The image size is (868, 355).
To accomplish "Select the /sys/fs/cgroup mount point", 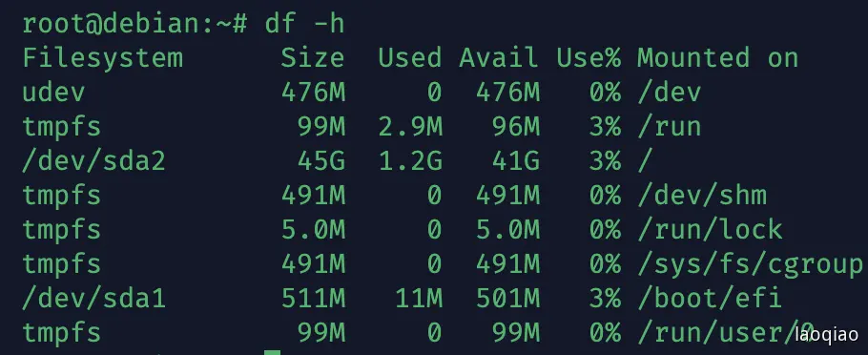I will tap(750, 264).
